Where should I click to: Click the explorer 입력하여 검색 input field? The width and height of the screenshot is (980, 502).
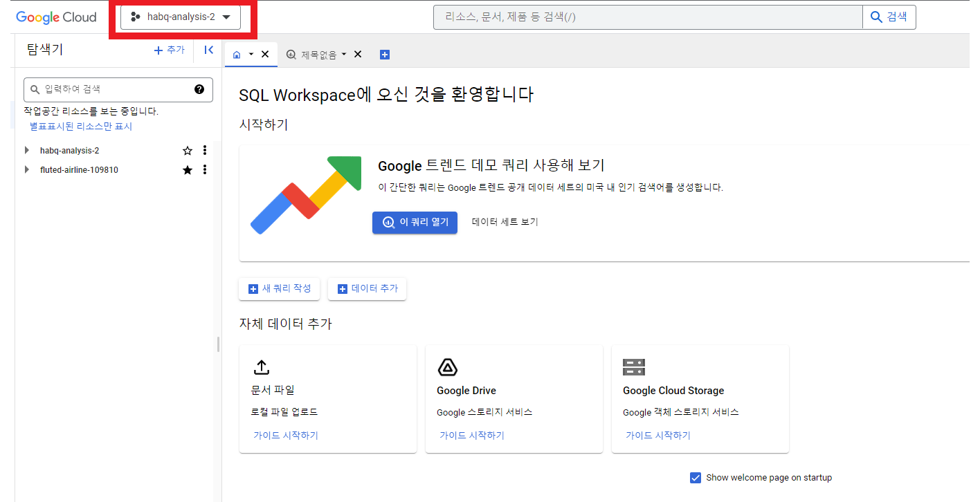(x=118, y=89)
